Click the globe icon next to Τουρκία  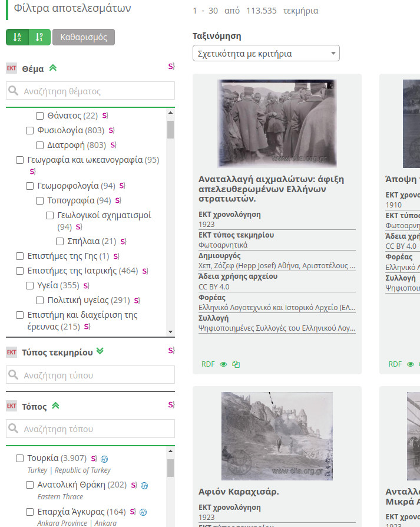(x=104, y=459)
